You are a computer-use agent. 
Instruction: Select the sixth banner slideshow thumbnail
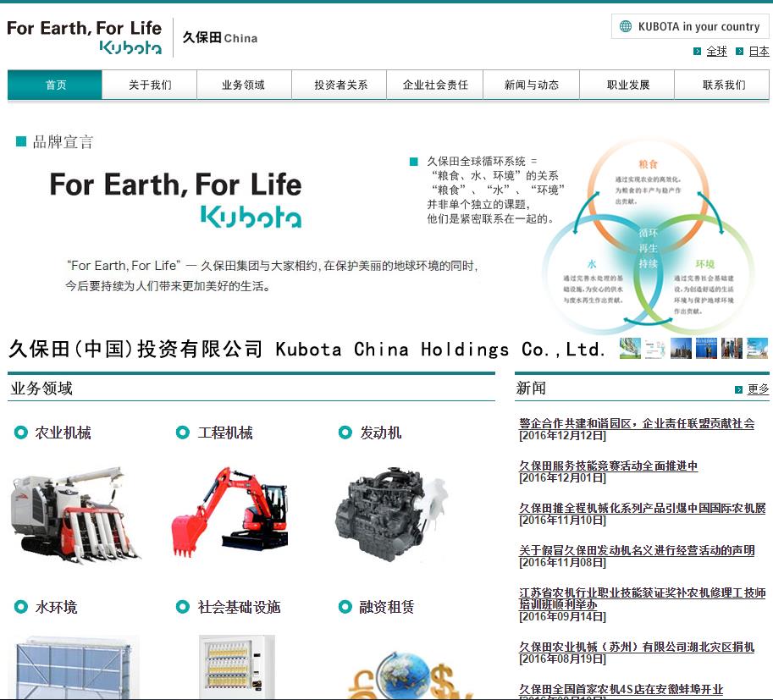click(757, 348)
